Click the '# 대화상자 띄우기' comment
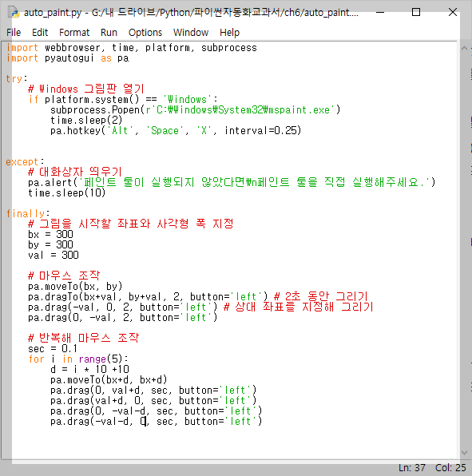 (75, 173)
